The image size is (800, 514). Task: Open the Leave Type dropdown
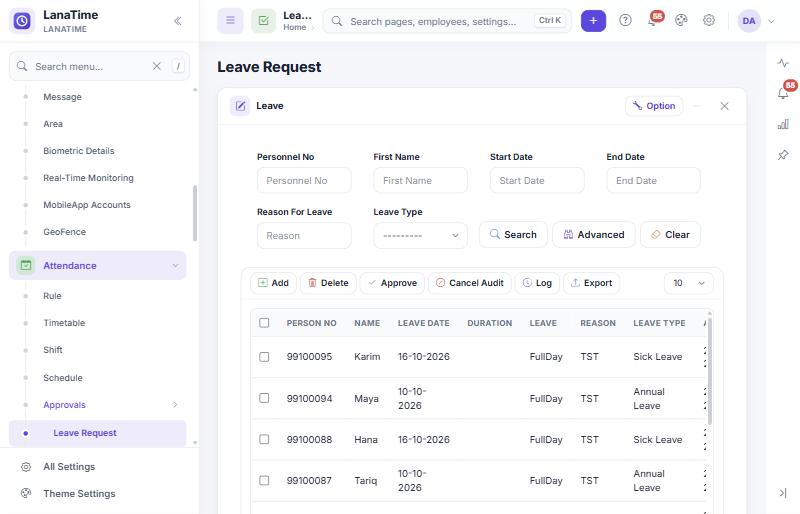[420, 236]
